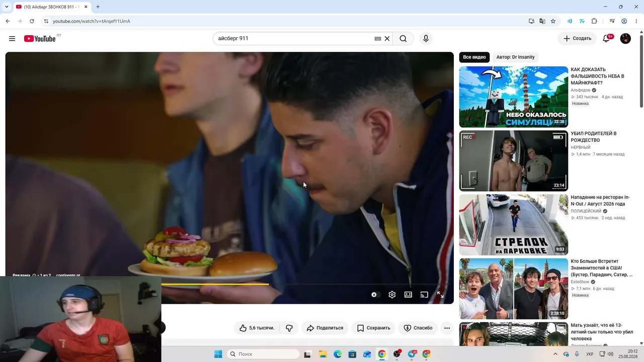Open the ExileShow channel name link
644x362 pixels.
coord(581,282)
